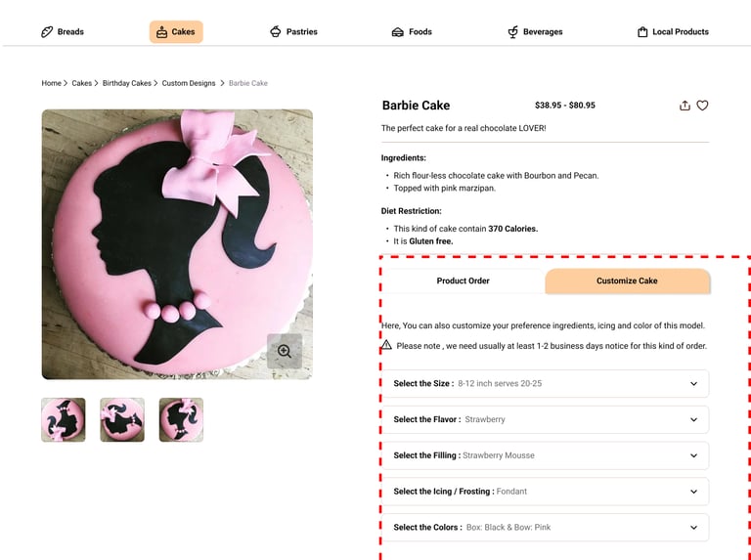Open the Icing / Frosting dropdown
This screenshot has height=560, width=751.
point(545,491)
